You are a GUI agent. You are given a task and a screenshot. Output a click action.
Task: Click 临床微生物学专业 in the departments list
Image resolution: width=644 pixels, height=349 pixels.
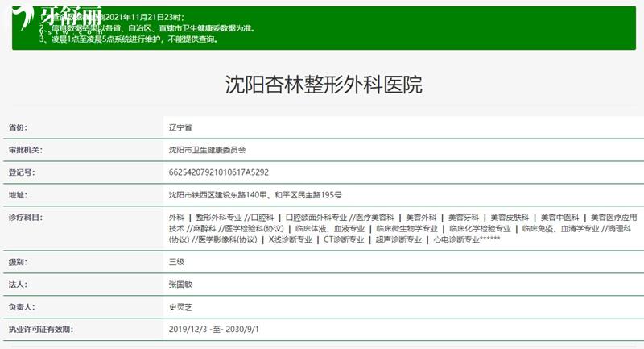click(407, 229)
